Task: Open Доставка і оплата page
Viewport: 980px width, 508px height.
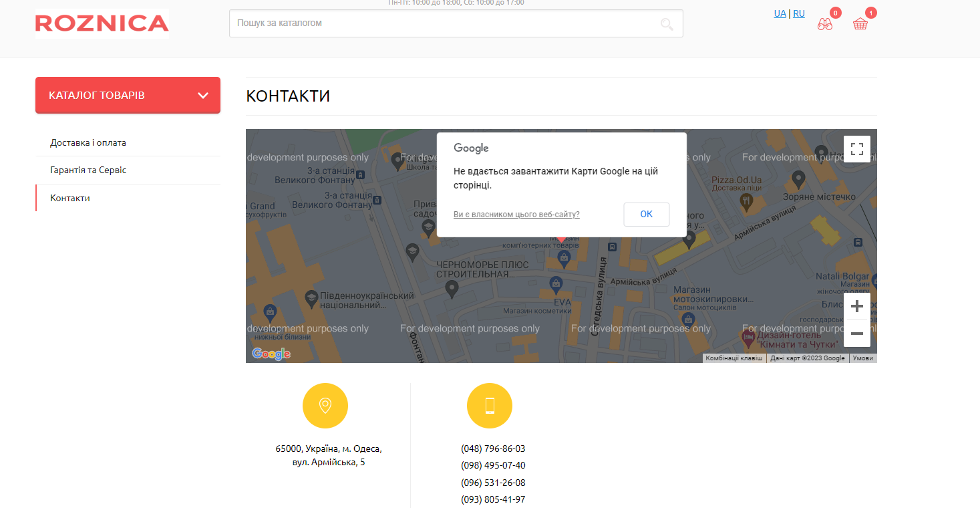Action: click(x=88, y=142)
